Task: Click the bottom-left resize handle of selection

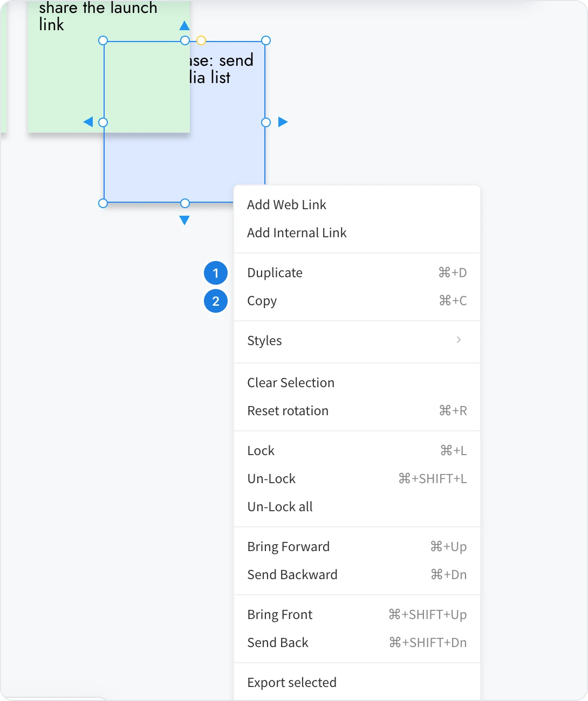Action: tap(103, 203)
